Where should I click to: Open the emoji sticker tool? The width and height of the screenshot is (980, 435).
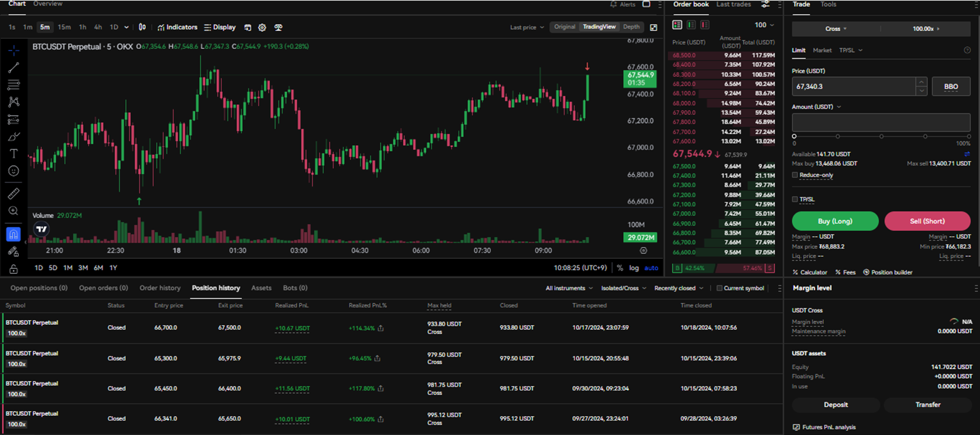(14, 171)
